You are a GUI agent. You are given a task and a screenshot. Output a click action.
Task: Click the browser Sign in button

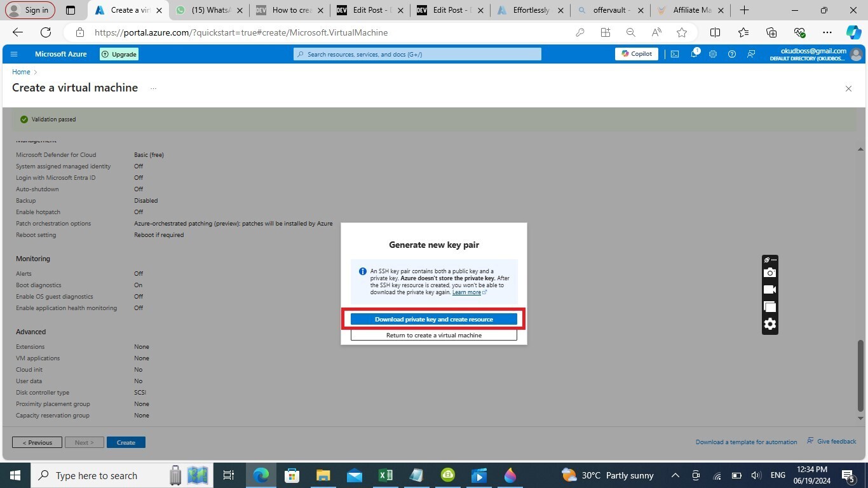30,10
